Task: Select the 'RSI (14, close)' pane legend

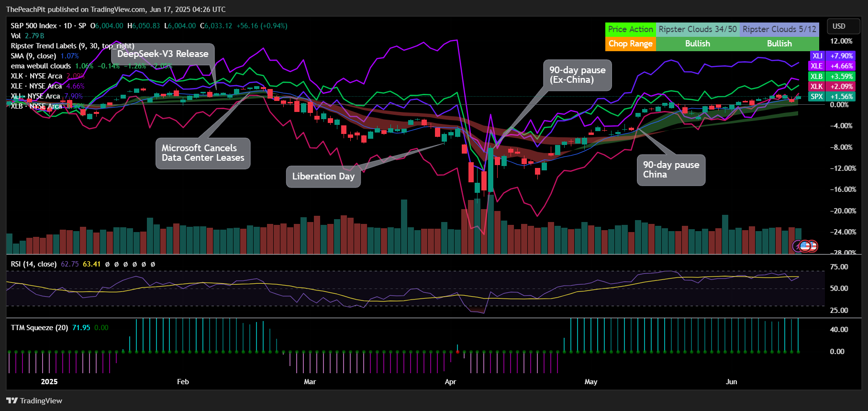Action: point(33,264)
